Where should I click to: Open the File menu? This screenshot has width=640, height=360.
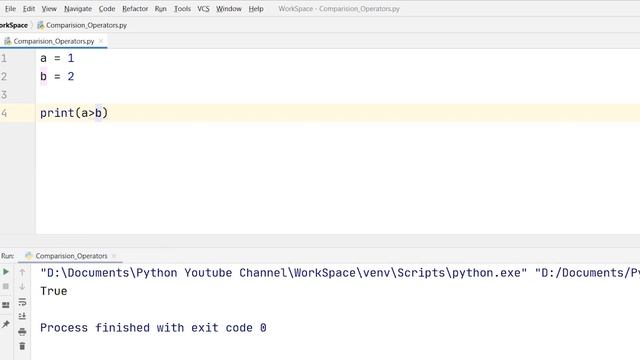(x=10, y=9)
